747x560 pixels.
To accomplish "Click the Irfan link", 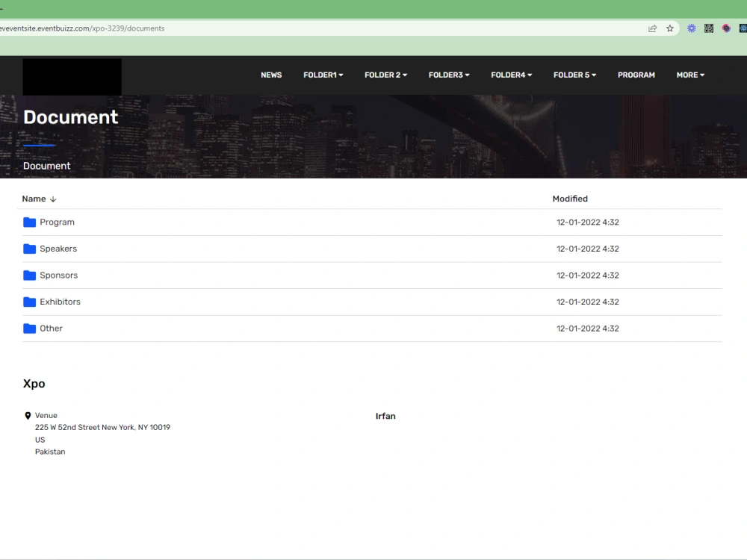I will [x=385, y=416].
